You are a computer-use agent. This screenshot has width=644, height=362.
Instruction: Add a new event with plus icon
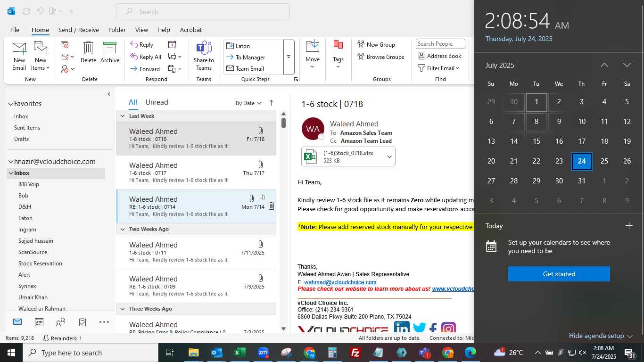tap(629, 226)
